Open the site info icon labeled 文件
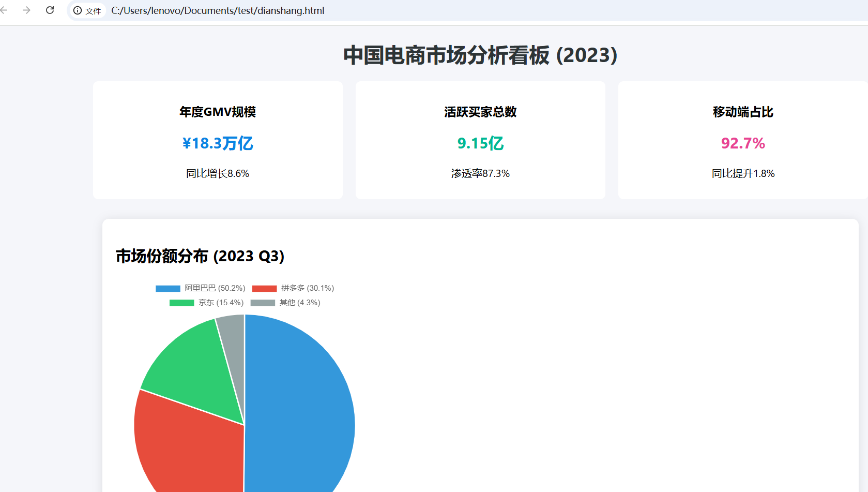 tap(87, 11)
